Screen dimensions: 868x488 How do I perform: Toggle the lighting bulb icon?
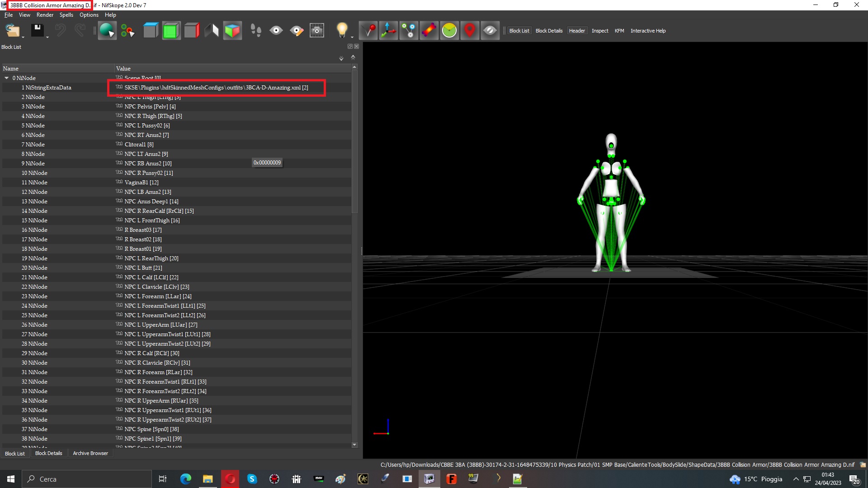(x=342, y=31)
